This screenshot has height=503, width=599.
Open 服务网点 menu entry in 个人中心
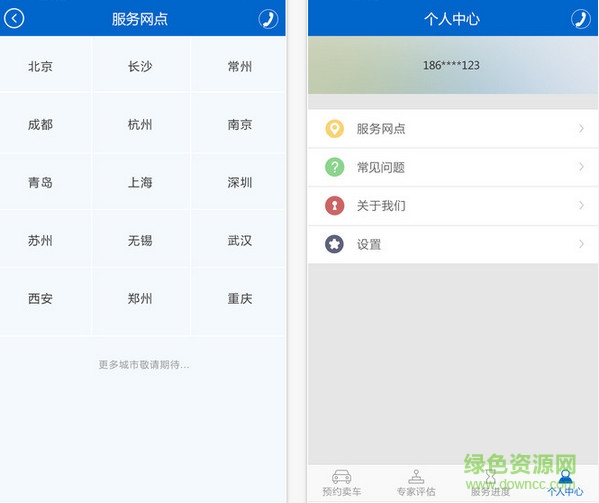pos(453,129)
